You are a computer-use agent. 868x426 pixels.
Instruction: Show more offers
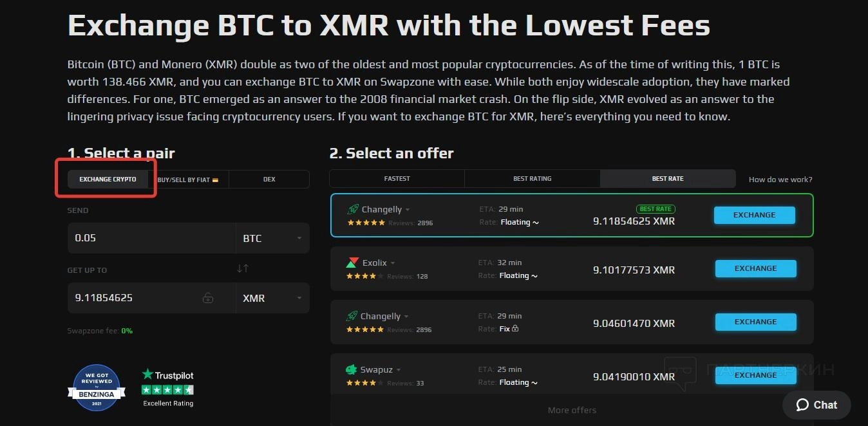572,410
